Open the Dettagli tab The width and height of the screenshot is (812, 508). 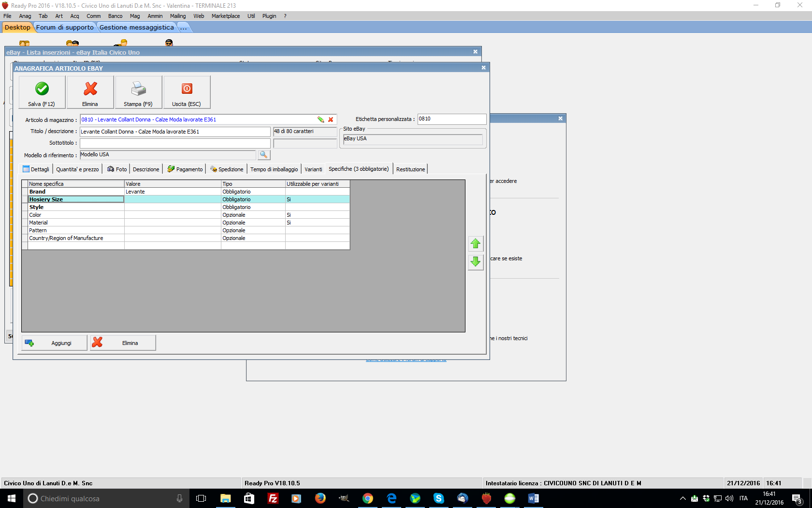click(x=36, y=169)
